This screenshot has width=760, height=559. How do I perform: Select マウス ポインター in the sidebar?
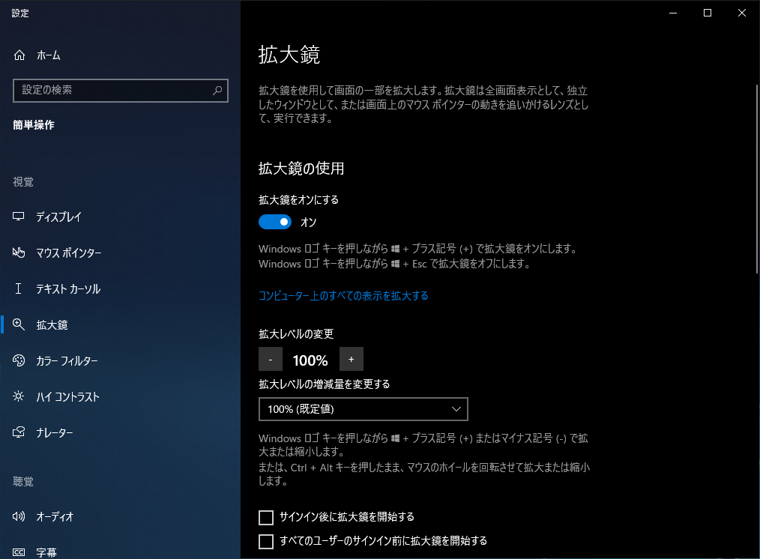click(120, 253)
